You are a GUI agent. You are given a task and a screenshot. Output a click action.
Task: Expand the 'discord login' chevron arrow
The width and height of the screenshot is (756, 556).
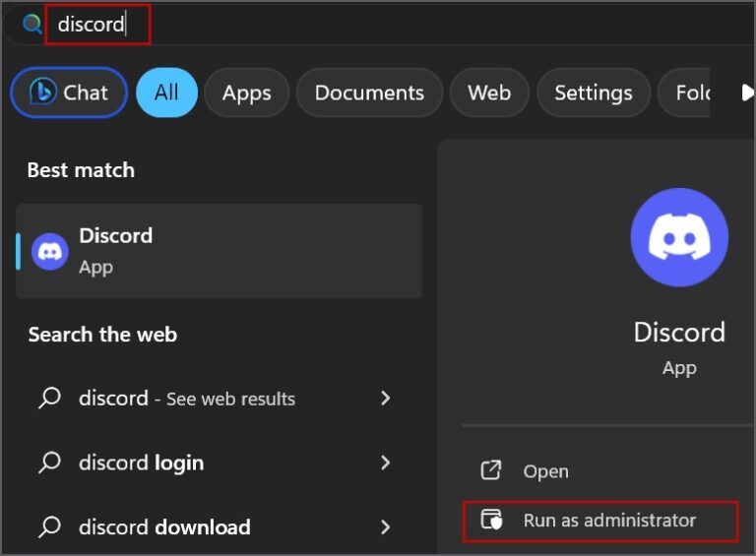point(385,463)
